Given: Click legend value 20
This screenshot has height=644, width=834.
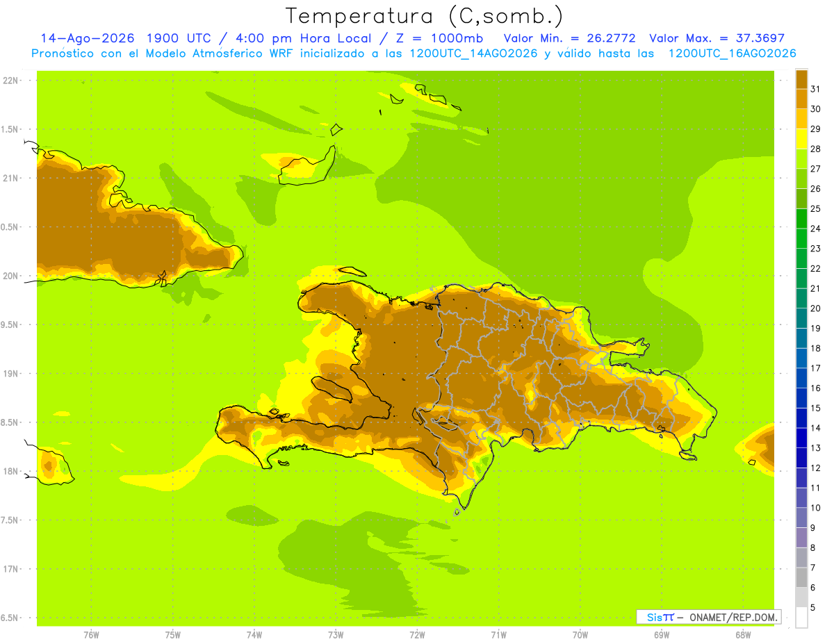Looking at the screenshot, I should tap(815, 308).
